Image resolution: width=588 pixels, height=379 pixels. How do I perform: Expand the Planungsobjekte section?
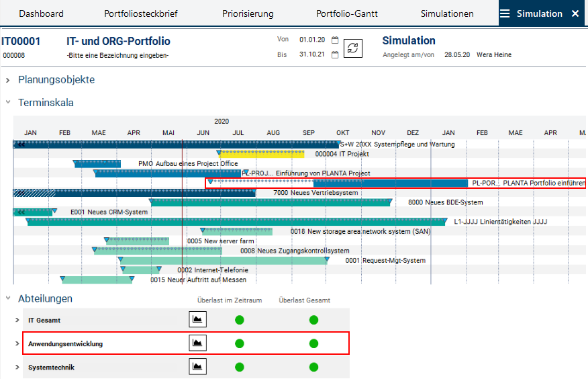click(8, 80)
